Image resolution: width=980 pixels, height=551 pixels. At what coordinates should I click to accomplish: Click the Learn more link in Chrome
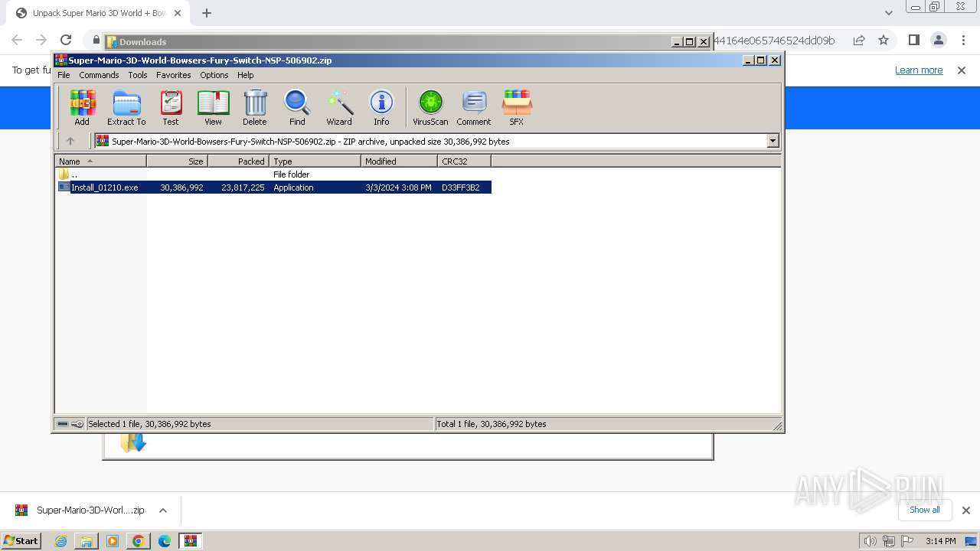919,70
